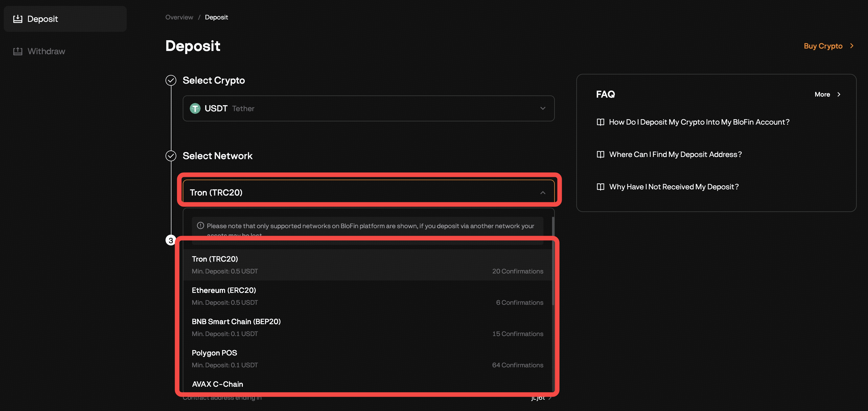Click the book icon beside 'Why Have I Not Received My Deposit'

click(x=601, y=186)
